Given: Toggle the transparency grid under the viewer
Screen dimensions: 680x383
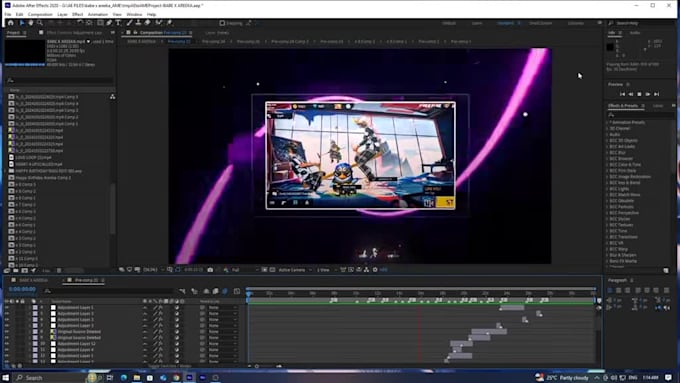Looking at the screenshot, I should tap(272, 270).
